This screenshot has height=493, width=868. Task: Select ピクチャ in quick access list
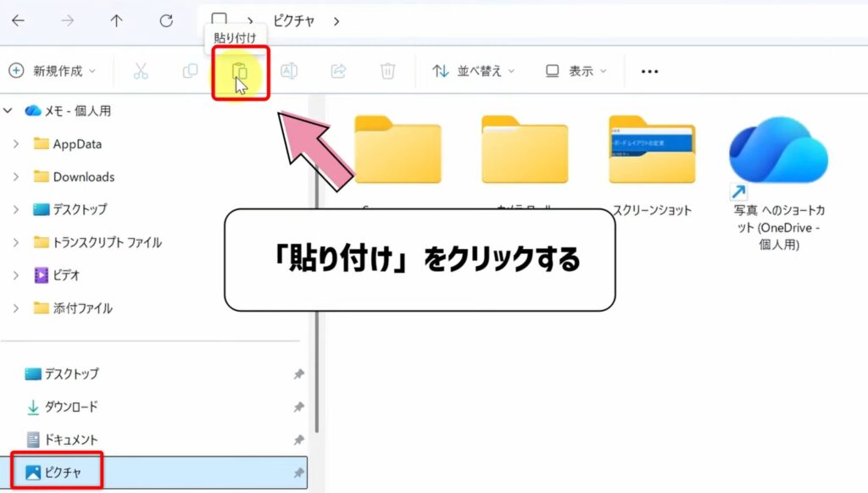pyautogui.click(x=63, y=473)
